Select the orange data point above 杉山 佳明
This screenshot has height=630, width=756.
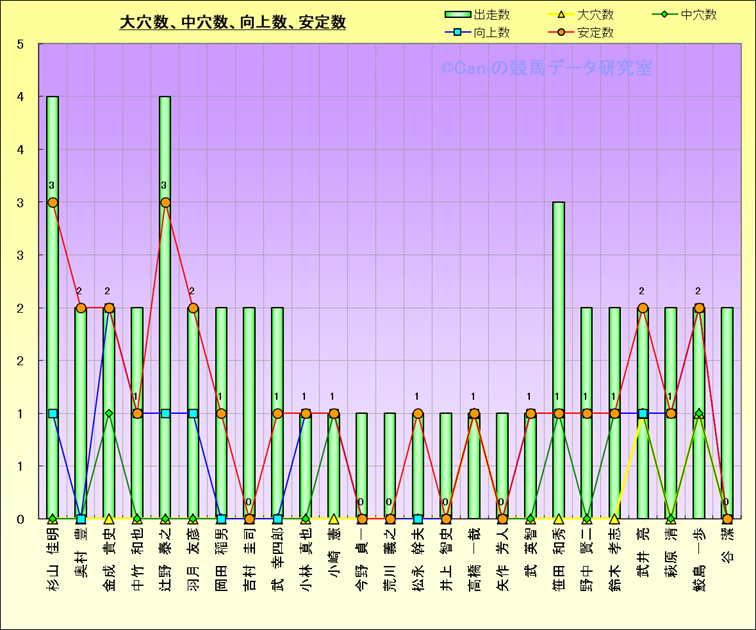[x=53, y=202]
